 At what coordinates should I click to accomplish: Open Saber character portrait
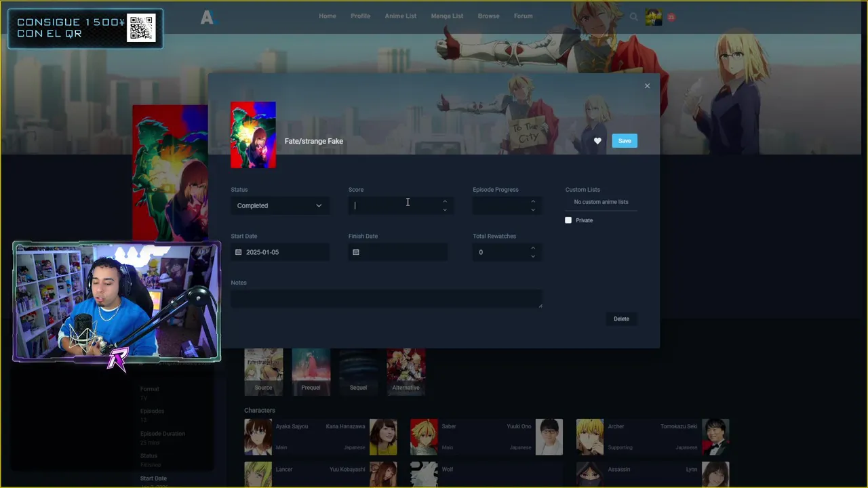424,436
